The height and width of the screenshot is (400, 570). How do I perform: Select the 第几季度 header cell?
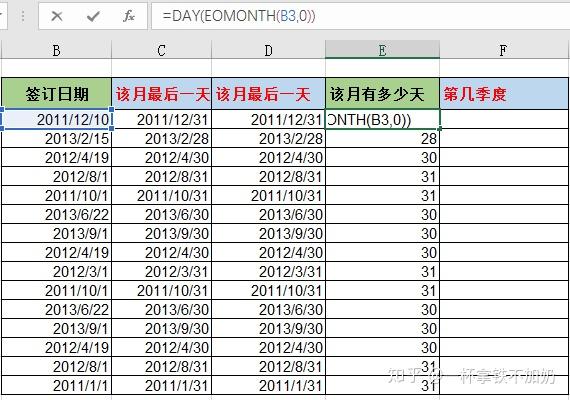(x=504, y=93)
